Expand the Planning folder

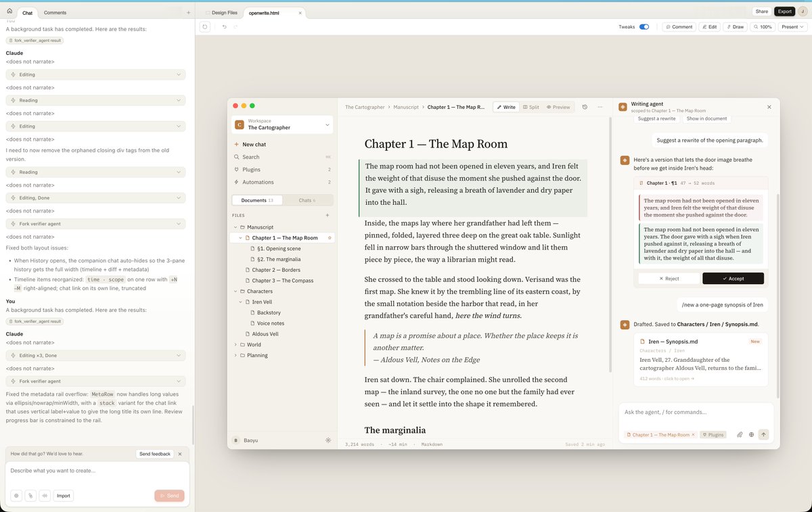point(235,355)
